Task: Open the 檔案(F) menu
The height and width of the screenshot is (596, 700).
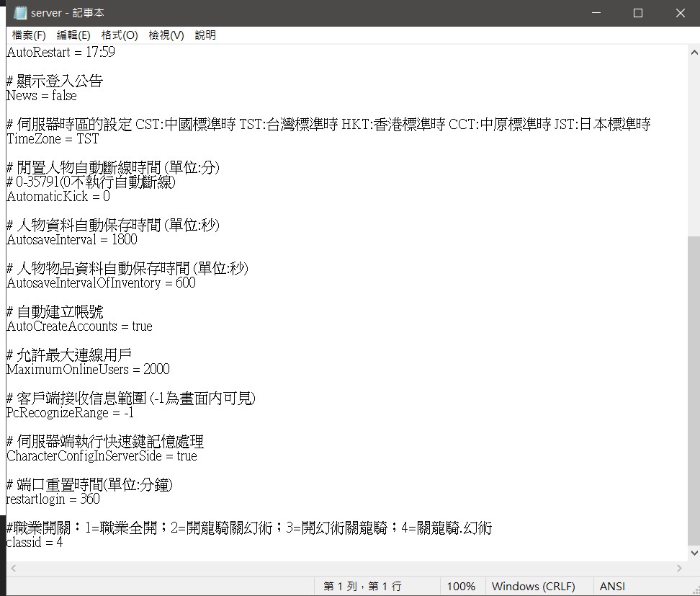Action: click(29, 35)
